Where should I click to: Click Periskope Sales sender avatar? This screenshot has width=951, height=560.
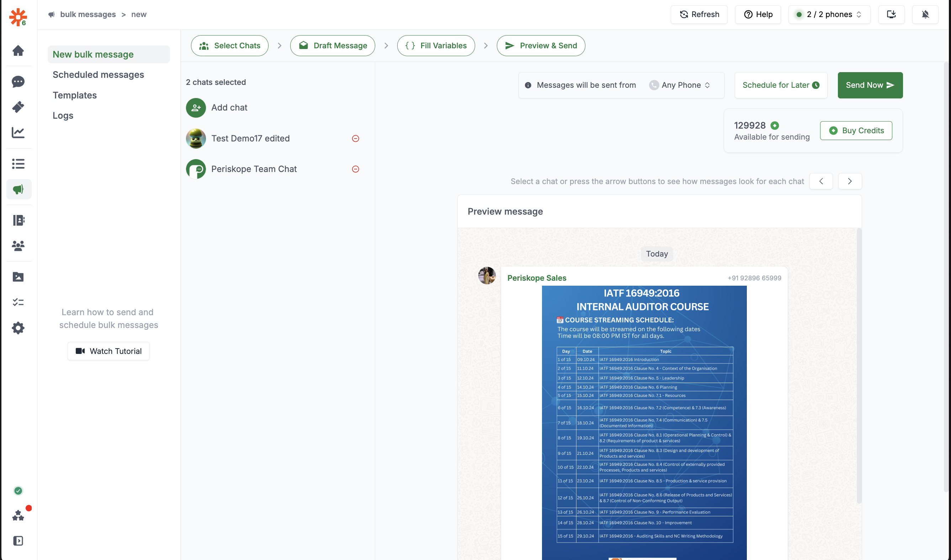pyautogui.click(x=487, y=275)
